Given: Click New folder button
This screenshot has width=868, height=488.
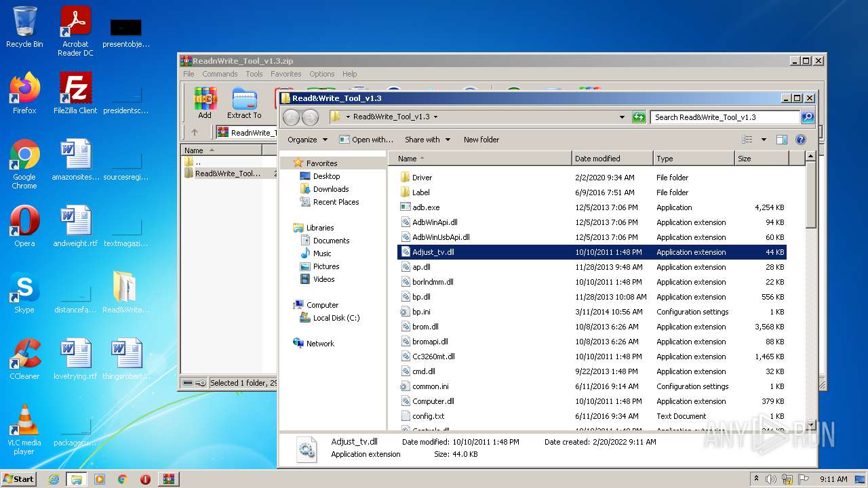Looking at the screenshot, I should coord(481,140).
